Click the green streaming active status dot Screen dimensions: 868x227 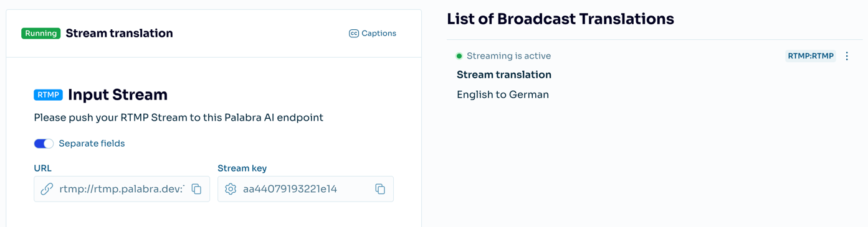tap(459, 56)
